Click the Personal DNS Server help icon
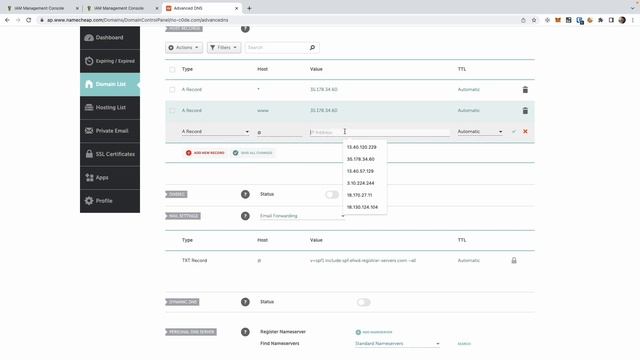Viewport: 640px width, 360px height. point(245,332)
